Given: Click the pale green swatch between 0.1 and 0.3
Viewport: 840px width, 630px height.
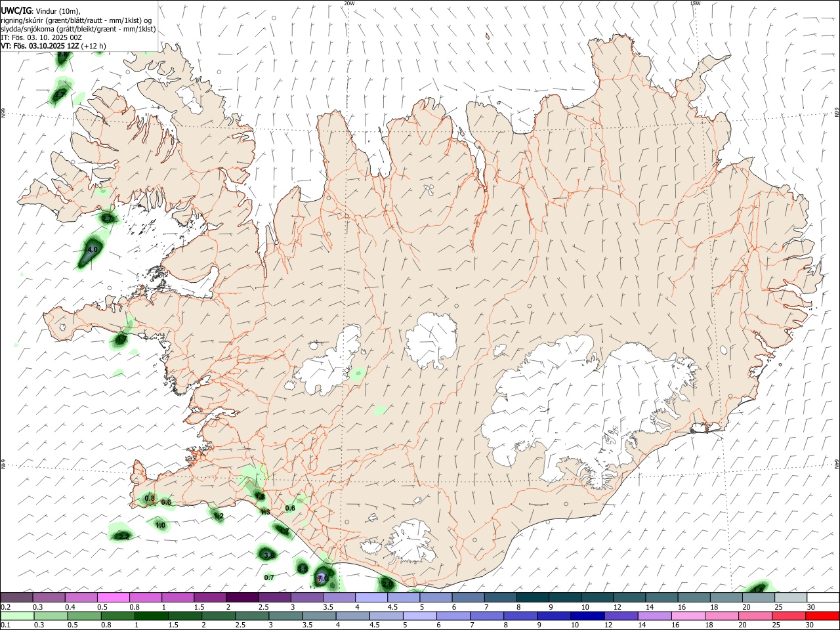Looking at the screenshot, I should [x=18, y=616].
